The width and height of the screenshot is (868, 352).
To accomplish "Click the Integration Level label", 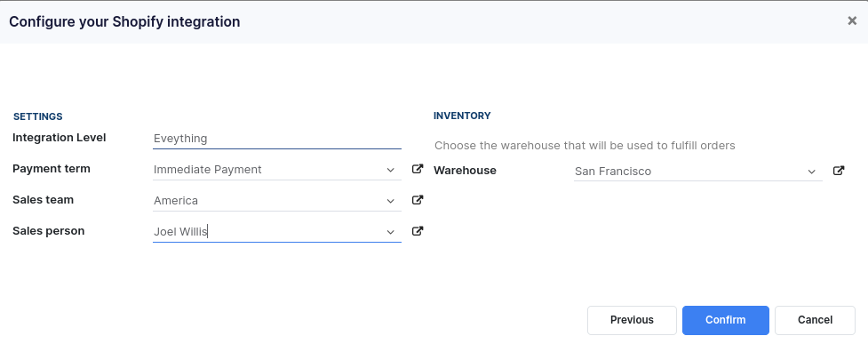I will 60,137.
